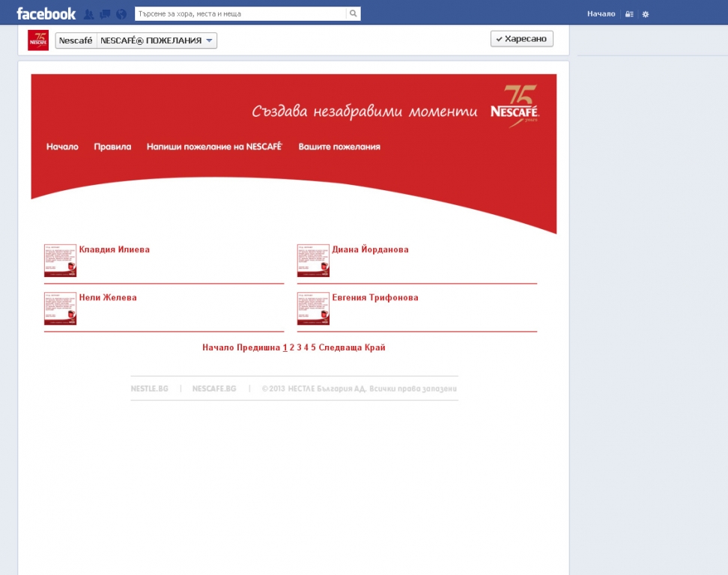Open the notifications globe icon
The image size is (728, 575).
121,14
